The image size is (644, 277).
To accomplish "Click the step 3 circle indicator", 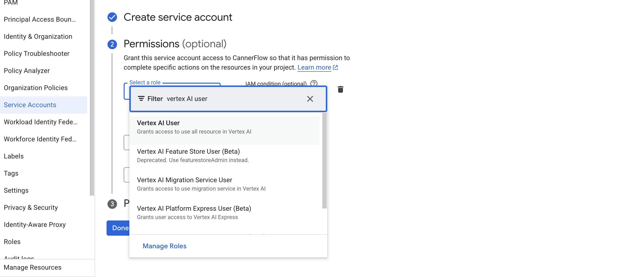I will click(x=112, y=204).
